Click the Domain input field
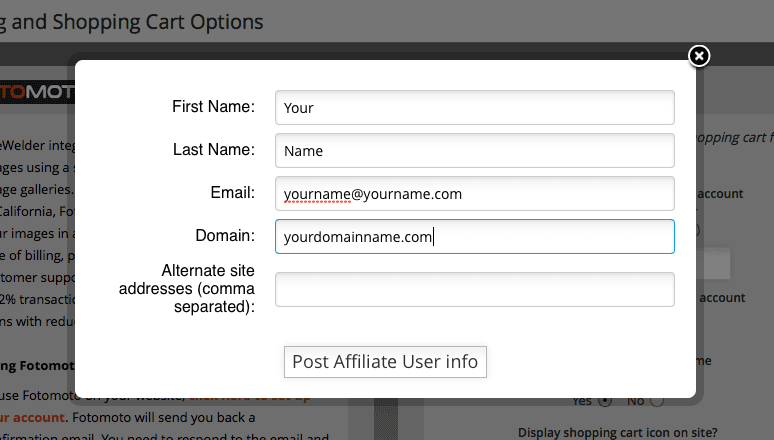 (474, 237)
